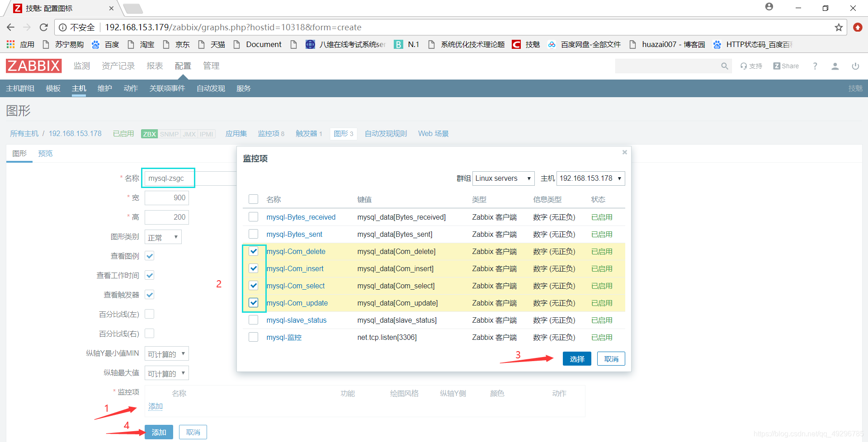
Task: Check the mysql-Bytes_sent row checkbox
Action: tap(254, 234)
